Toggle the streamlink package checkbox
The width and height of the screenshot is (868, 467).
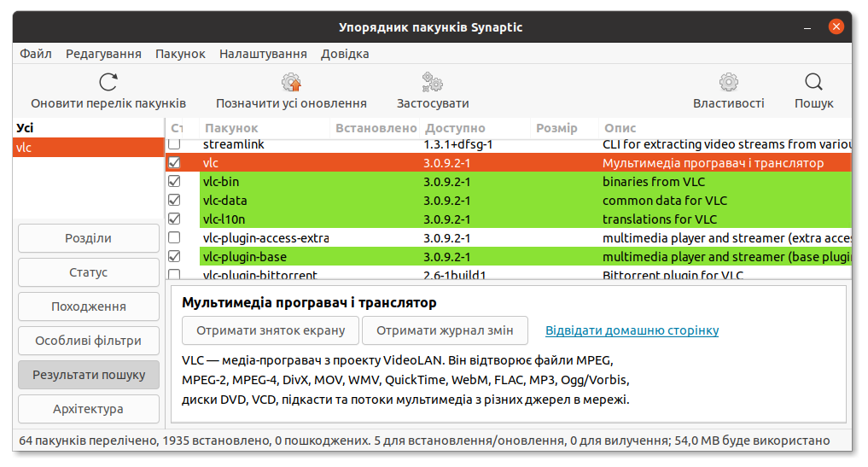[x=174, y=144]
